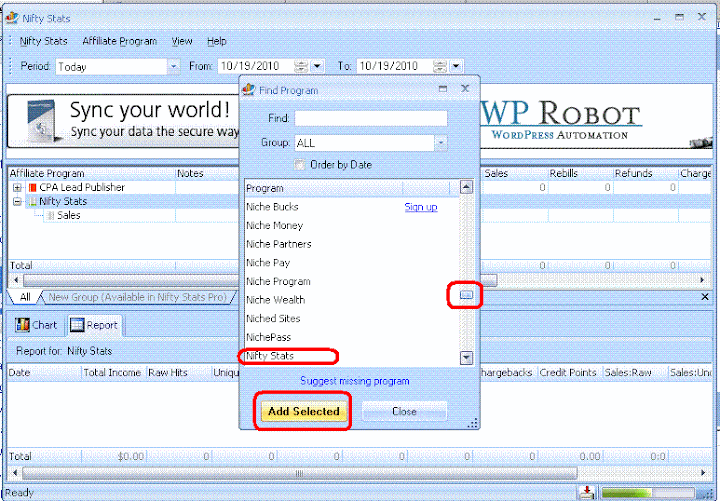The width and height of the screenshot is (720, 501).
Task: Select the CPA Lead Publisher red icon
Action: pos(32,187)
